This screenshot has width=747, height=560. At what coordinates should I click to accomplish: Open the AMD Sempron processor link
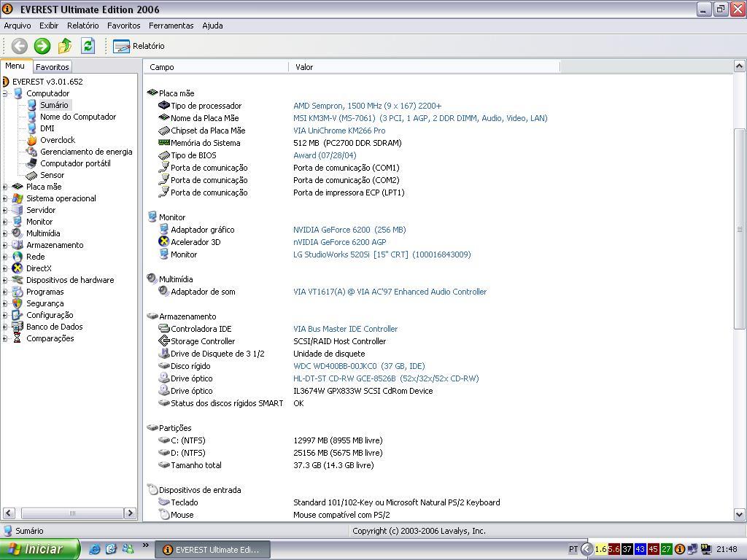[368, 106]
